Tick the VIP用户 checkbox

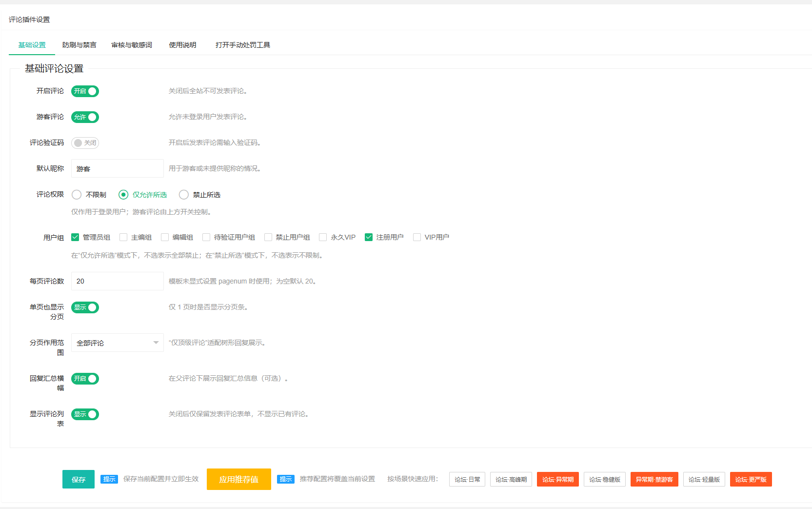click(417, 237)
